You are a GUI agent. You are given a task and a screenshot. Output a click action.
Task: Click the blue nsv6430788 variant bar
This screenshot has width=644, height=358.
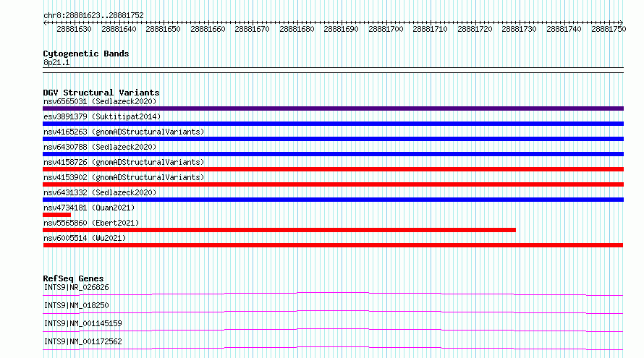(333, 154)
